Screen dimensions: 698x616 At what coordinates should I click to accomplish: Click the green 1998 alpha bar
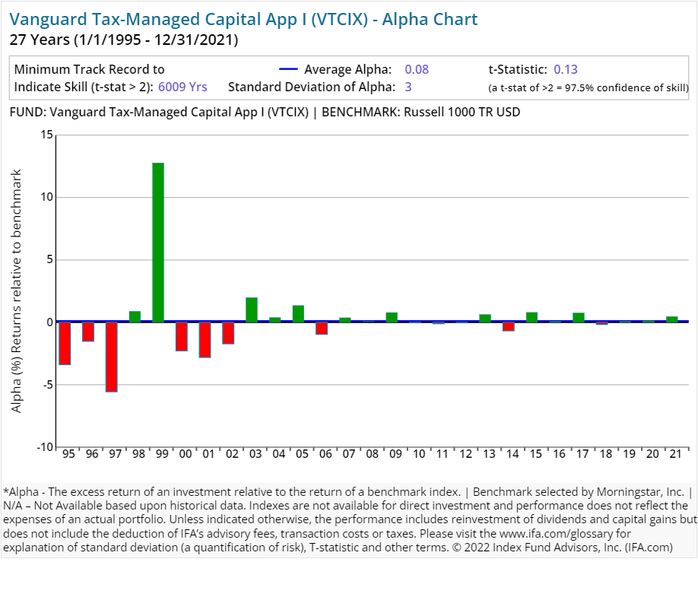click(x=135, y=316)
